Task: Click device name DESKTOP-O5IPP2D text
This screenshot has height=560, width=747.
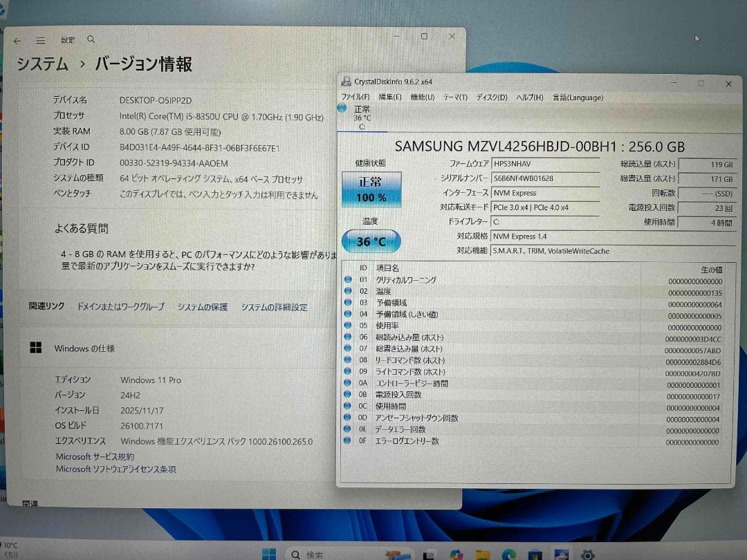Action: coord(156,100)
